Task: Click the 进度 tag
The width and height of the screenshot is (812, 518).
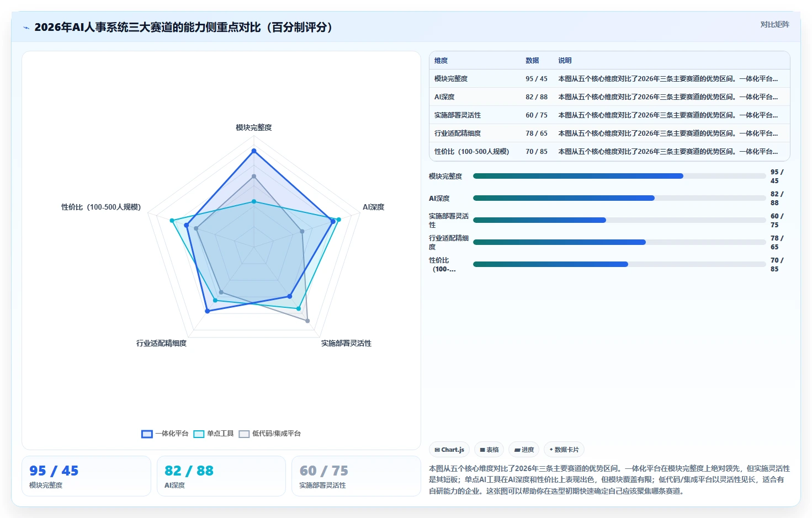Action: pos(524,450)
